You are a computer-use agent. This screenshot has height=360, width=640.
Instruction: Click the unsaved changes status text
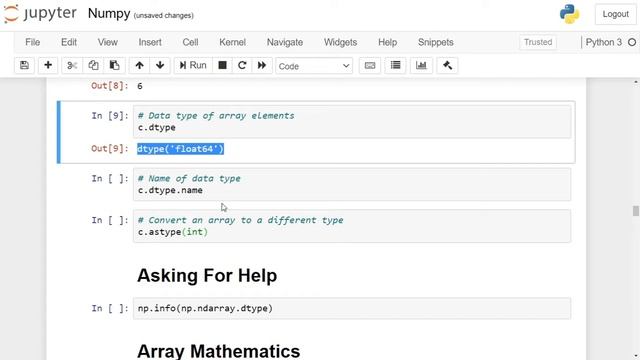click(164, 16)
